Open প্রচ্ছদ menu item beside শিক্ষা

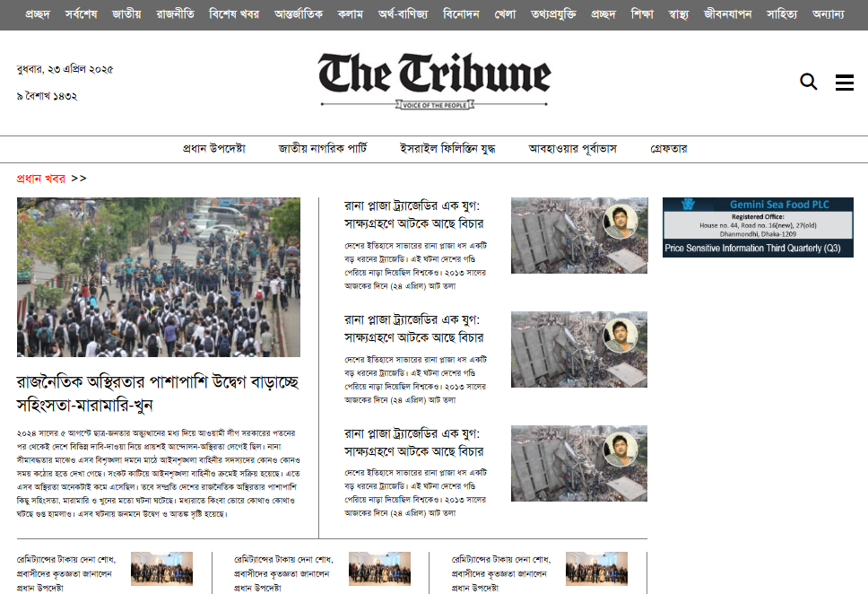click(603, 14)
